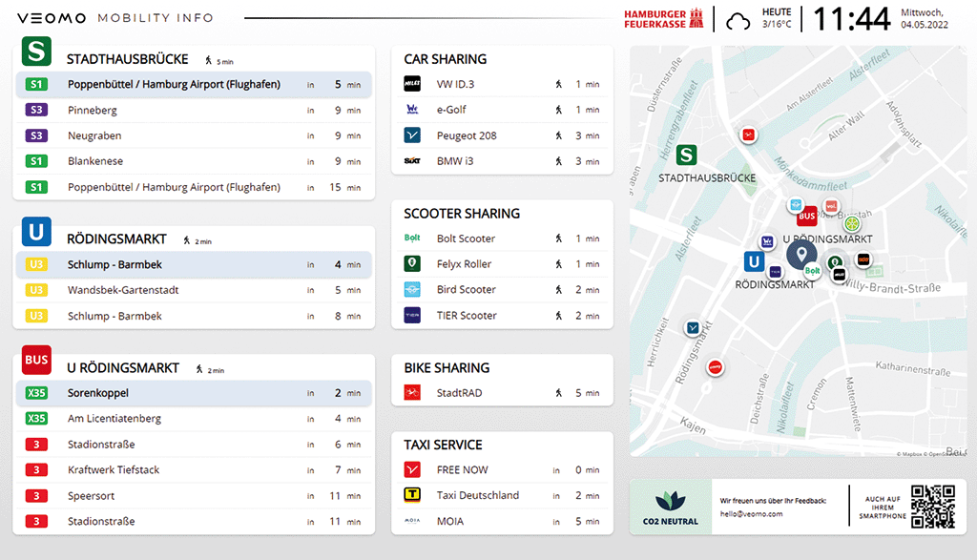Click the cloud weather icon in header
This screenshot has height=560, width=977.
(738, 21)
